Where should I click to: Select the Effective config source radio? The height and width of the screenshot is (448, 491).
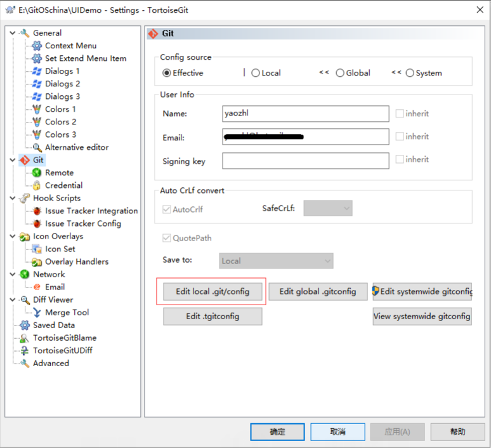pyautogui.click(x=167, y=73)
